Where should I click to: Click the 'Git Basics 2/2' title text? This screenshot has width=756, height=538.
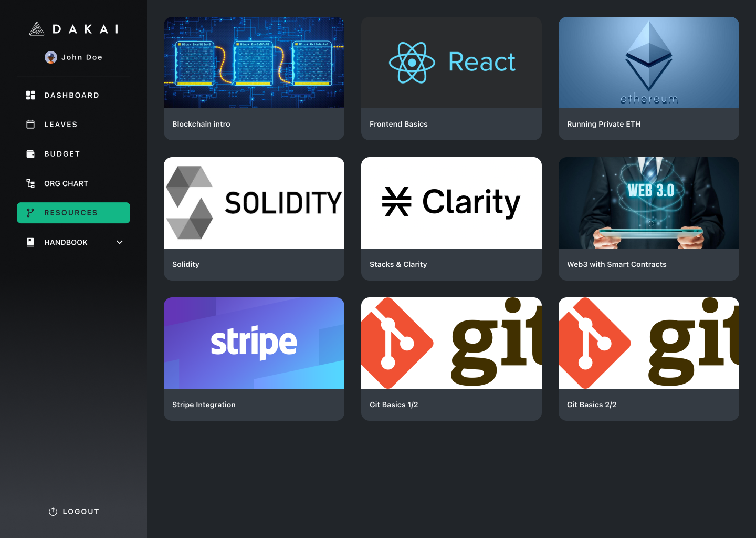coord(592,405)
